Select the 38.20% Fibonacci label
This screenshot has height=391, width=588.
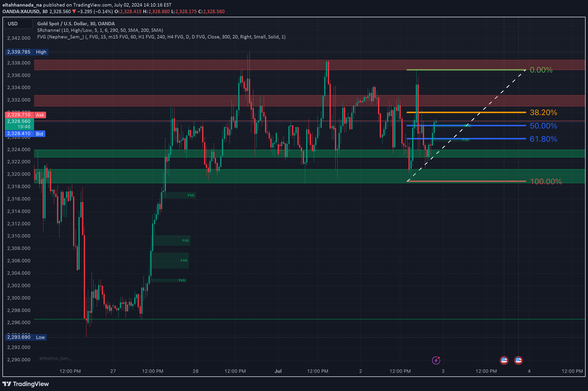pos(543,112)
